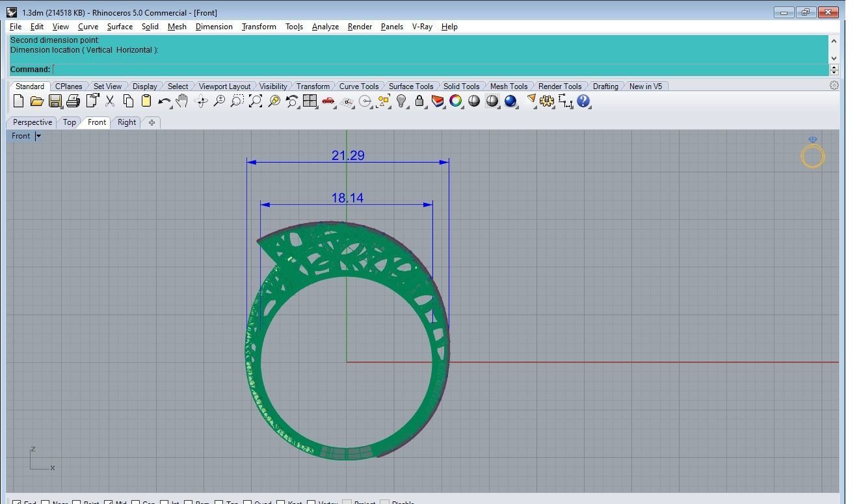Toggle the Point osnap checkbox
This screenshot has height=504, width=859.
tap(76, 502)
